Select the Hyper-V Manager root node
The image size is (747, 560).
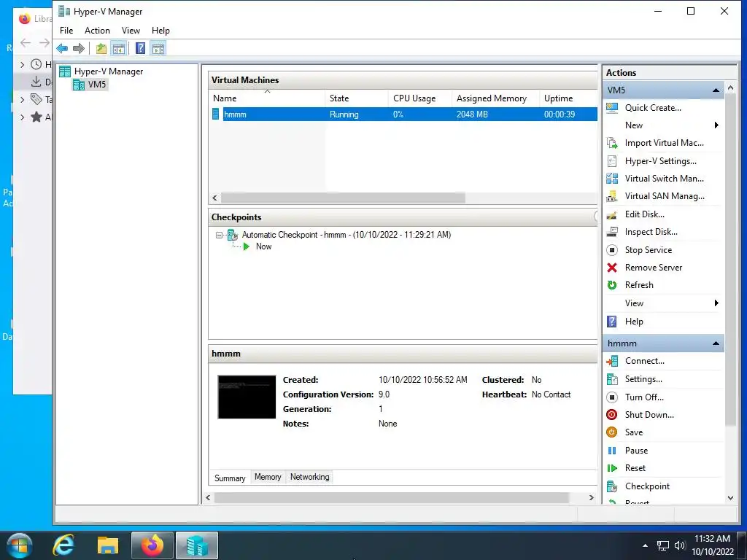[x=108, y=71]
